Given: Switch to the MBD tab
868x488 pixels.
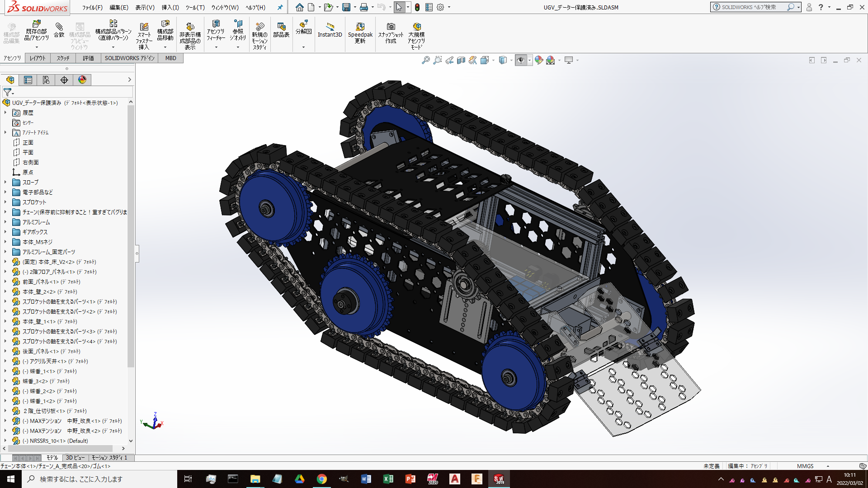Looking at the screenshot, I should tap(171, 58).
